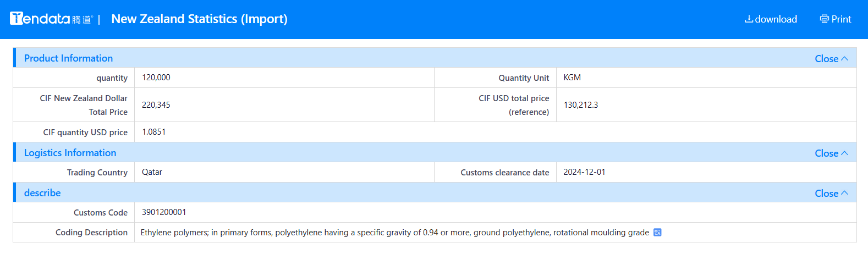Select the quantity value 120,000
Viewport: 868px width, 254px height.
(156, 78)
